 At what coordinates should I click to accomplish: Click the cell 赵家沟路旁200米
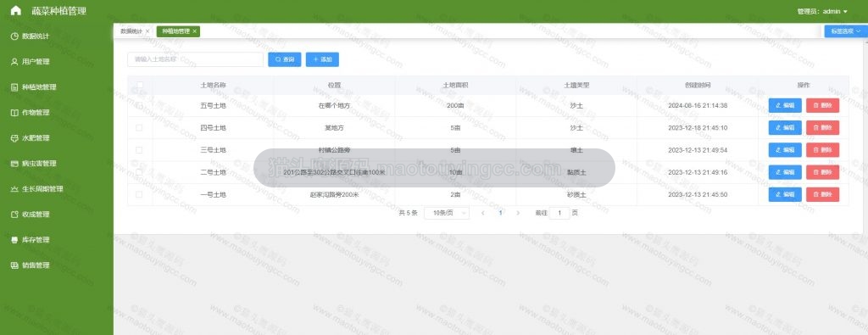tap(334, 194)
